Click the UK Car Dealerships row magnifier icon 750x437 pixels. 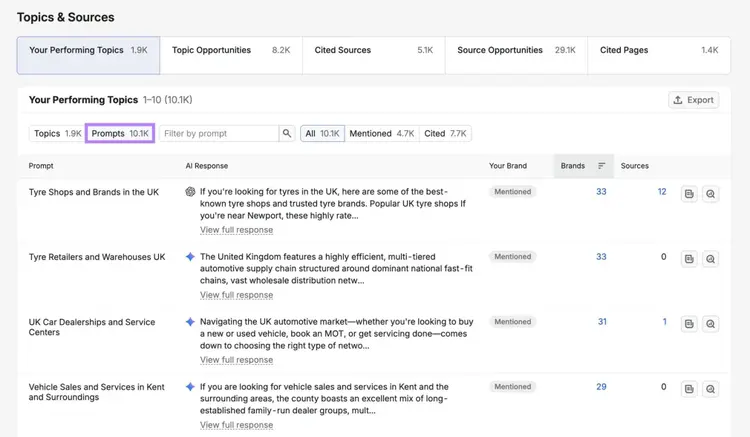tap(710, 324)
